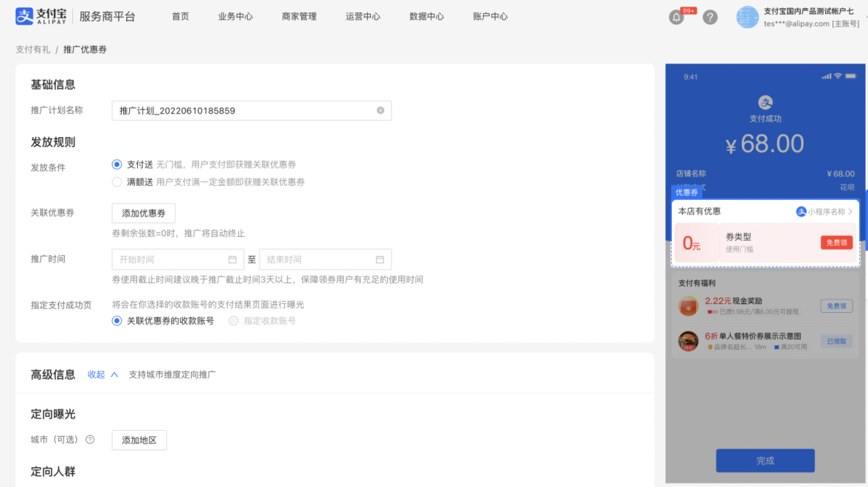Select the 支付送 radio option
868x487 pixels.
click(117, 165)
